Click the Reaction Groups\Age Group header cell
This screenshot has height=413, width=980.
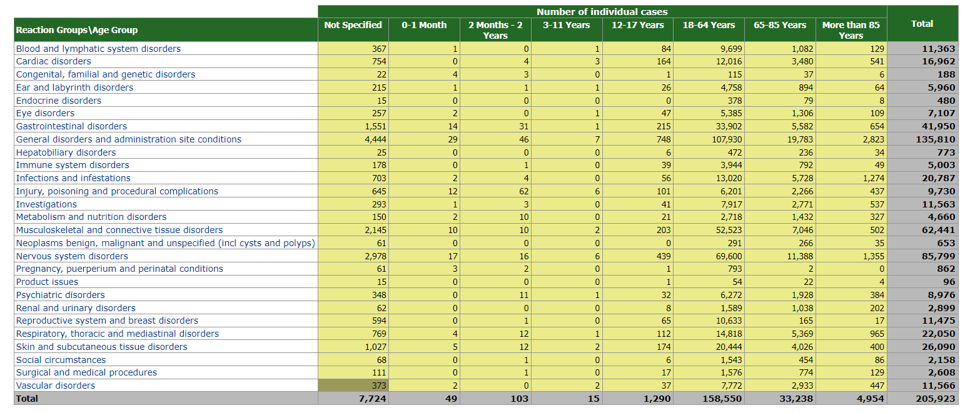pyautogui.click(x=77, y=30)
